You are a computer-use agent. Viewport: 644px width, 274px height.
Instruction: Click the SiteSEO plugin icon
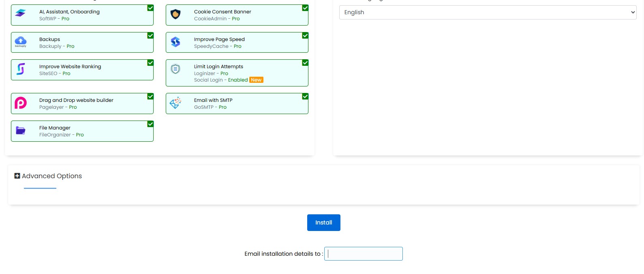point(21,69)
